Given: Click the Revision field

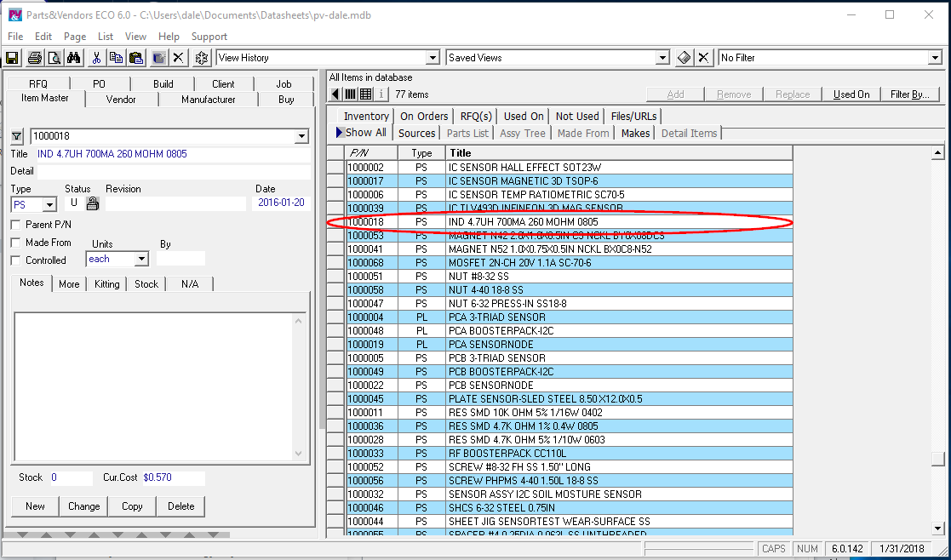Looking at the screenshot, I should click(175, 203).
